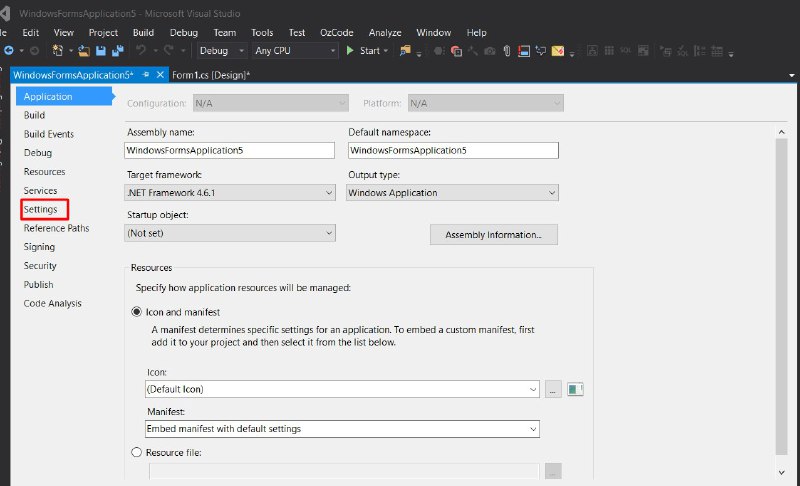Open the Debug solution configuration dropdown

pyautogui.click(x=221, y=50)
